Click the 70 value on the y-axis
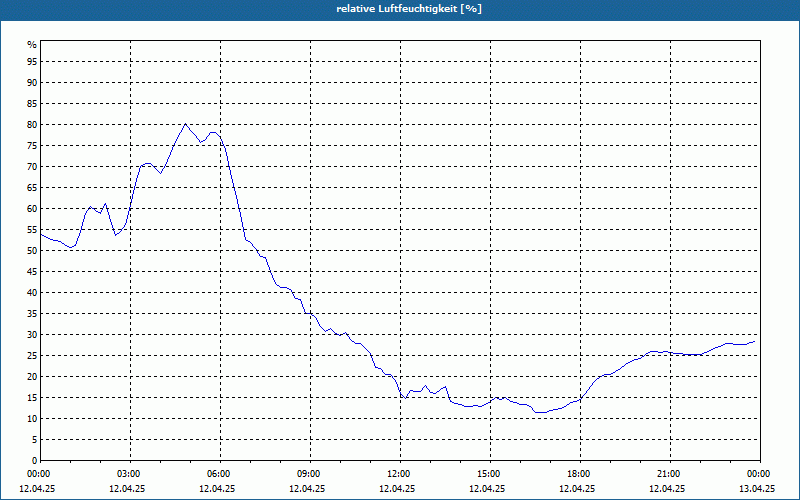Screen dimensions: 800x500 (32, 167)
